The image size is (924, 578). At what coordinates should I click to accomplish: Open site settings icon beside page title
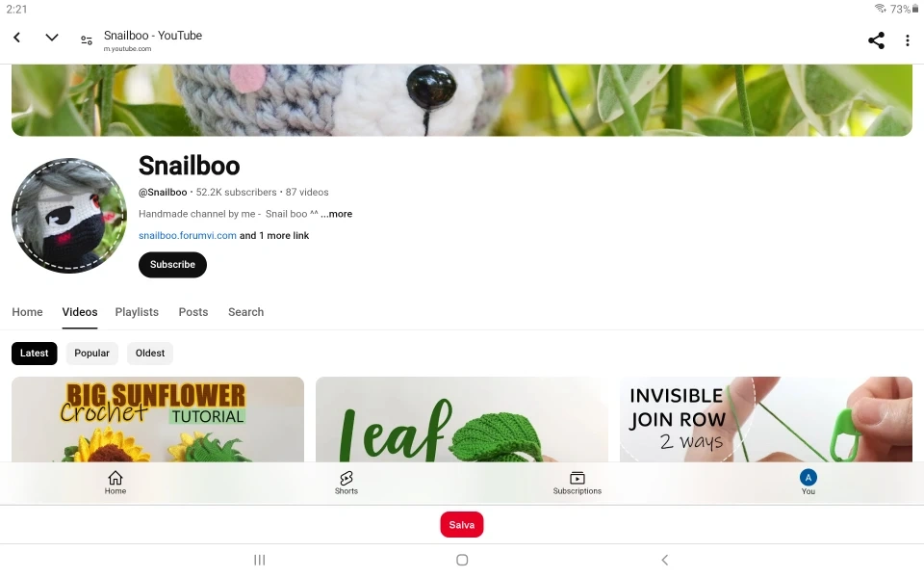pos(87,40)
